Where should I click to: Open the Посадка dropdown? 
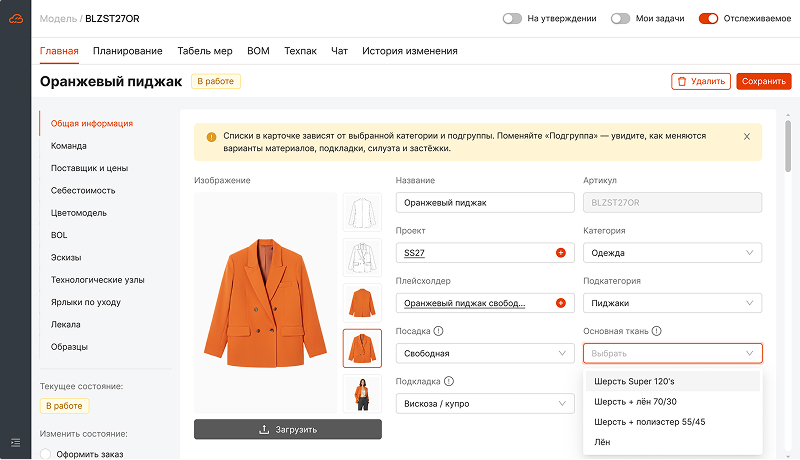[485, 353]
